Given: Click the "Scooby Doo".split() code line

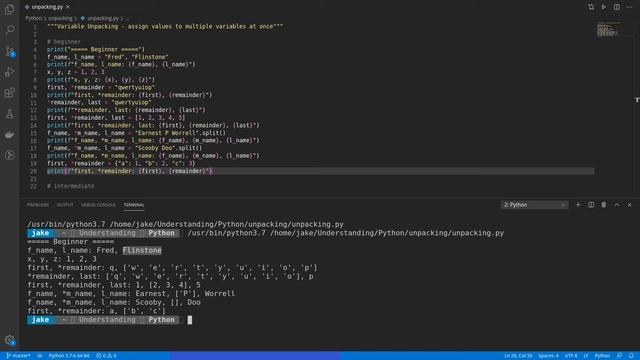Looking at the screenshot, I should pos(124,148).
